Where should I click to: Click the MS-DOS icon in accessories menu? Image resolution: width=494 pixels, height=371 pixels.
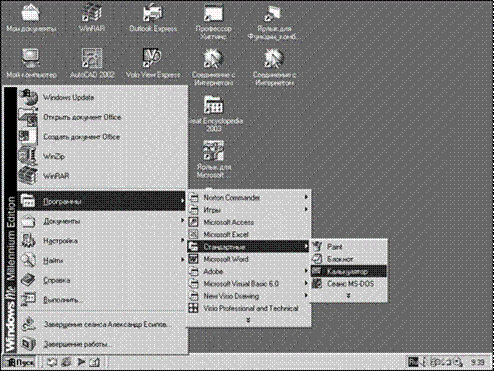[x=318, y=284]
